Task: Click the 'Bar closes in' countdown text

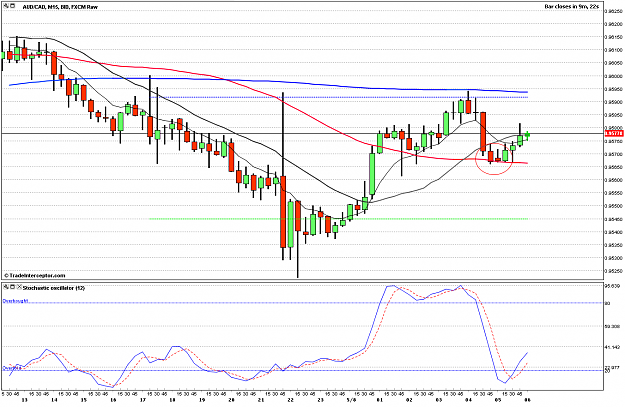Action: click(572, 7)
